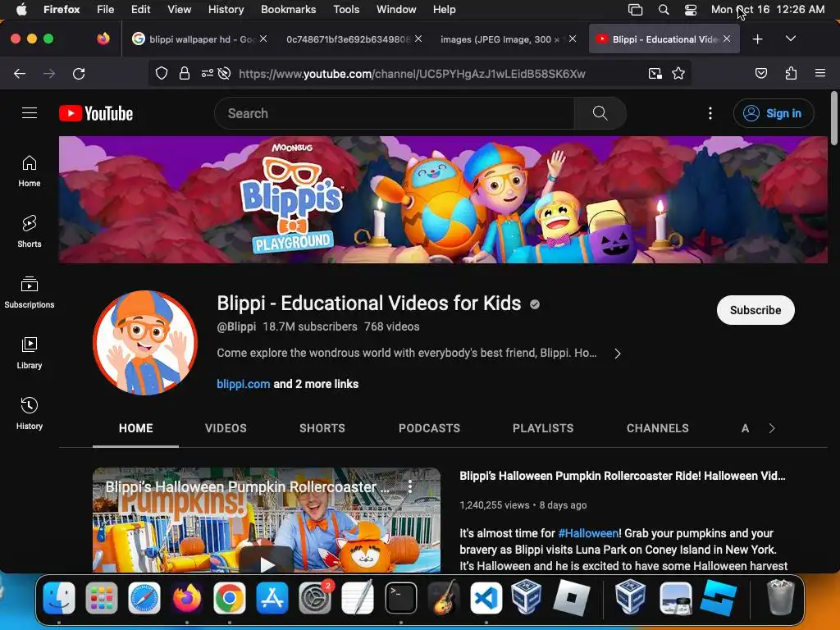Open macOS Control Center toggles icon

click(691, 10)
